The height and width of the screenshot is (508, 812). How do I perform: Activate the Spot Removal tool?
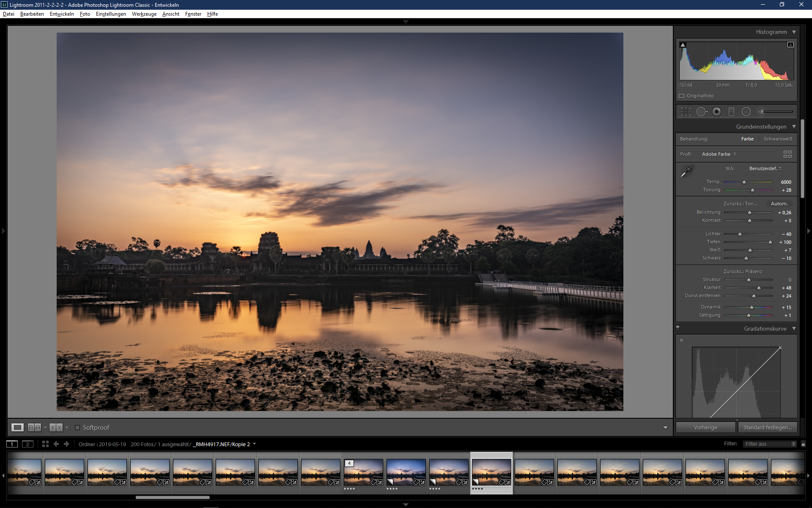(x=701, y=112)
